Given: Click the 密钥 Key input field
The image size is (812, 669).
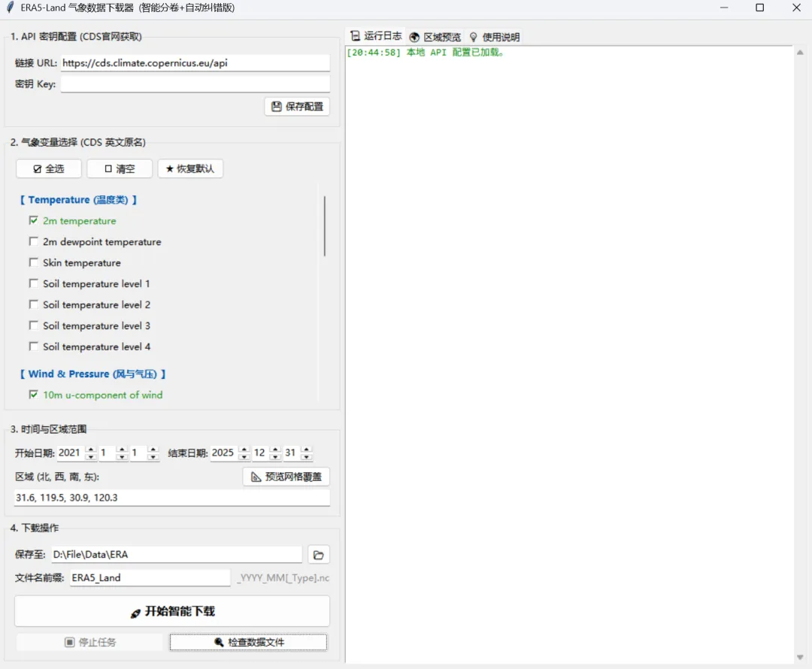Looking at the screenshot, I should pos(195,84).
